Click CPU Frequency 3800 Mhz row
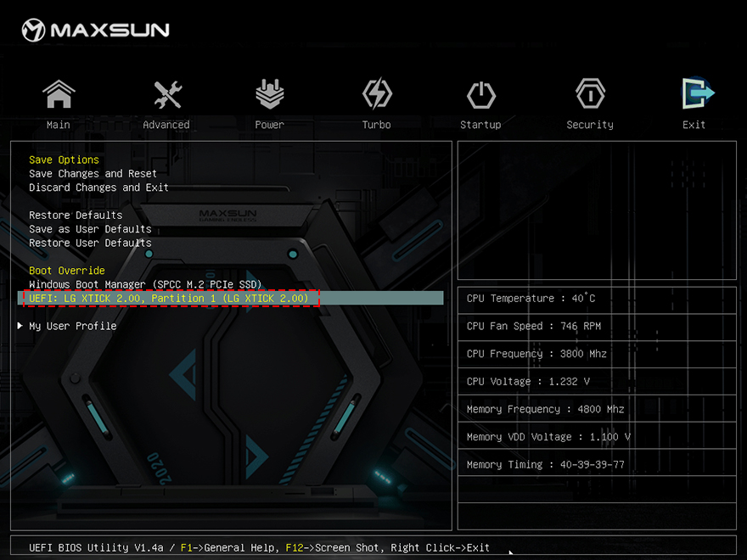747x560 pixels. tap(597, 354)
